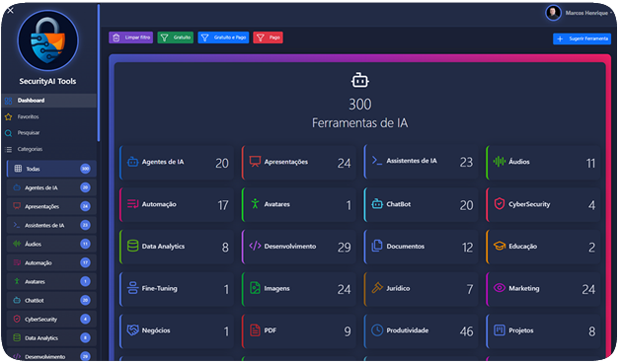The width and height of the screenshot is (620, 364).
Task: Click the robot icon above 300
Action: [x=359, y=80]
